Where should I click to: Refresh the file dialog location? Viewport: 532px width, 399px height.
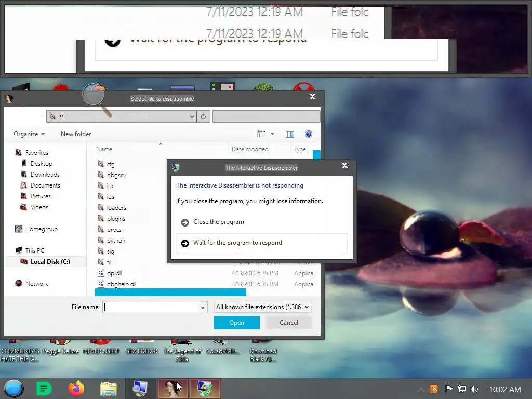pos(203,116)
